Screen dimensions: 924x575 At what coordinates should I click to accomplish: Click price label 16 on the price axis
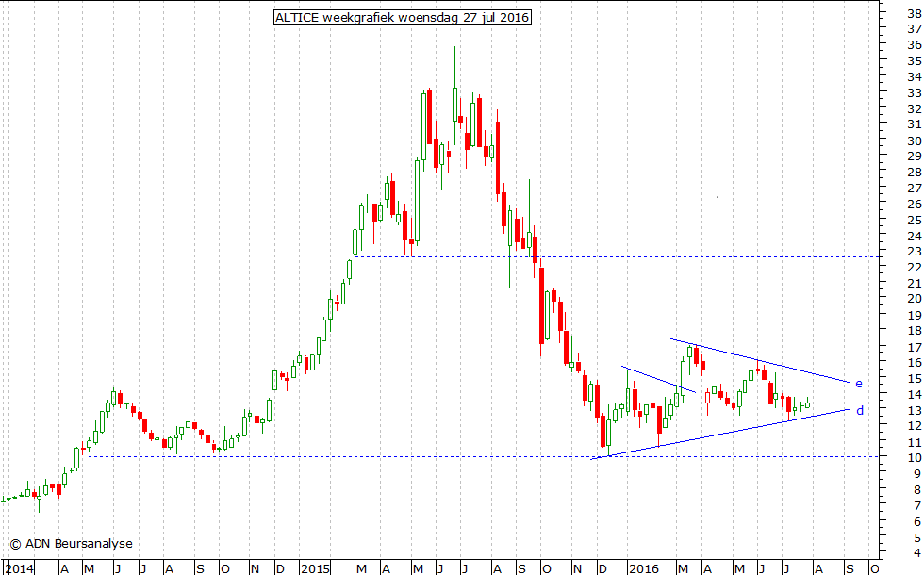(x=915, y=363)
